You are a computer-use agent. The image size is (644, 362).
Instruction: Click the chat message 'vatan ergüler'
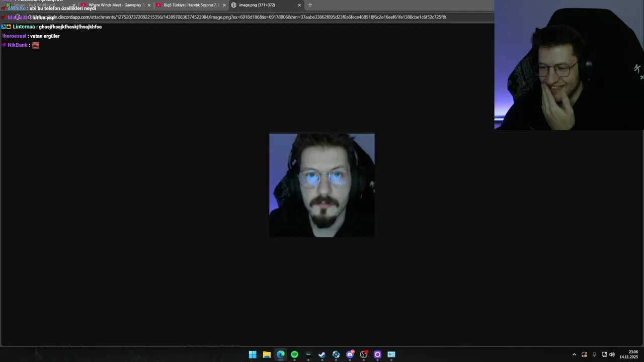tap(45, 36)
